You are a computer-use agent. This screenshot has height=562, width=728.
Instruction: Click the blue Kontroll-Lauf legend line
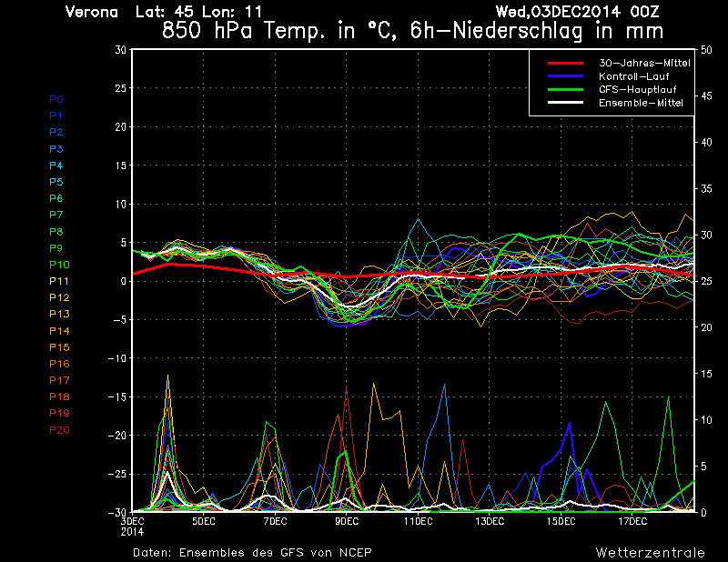(x=565, y=76)
